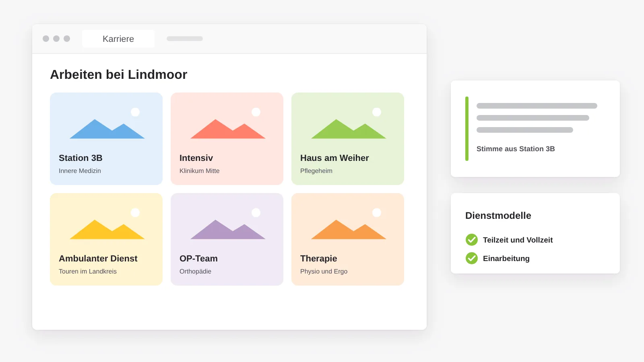644x362 pixels.
Task: Open the Karriere tab
Action: coord(118,39)
